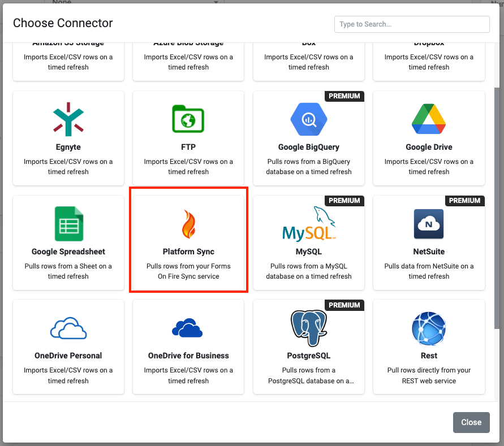Viewport: 504px width, 446px height.
Task: Select the partially visible Dropbox card
Action: [429, 62]
